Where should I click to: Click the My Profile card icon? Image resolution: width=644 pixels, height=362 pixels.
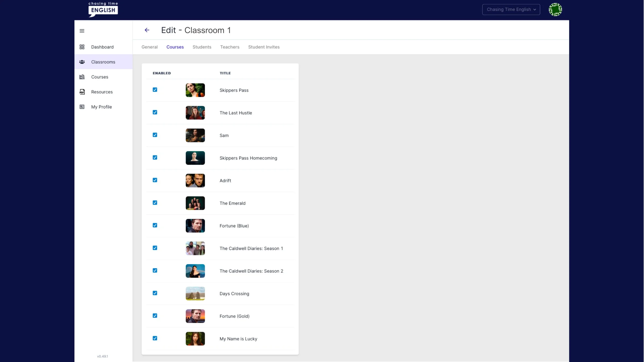click(82, 107)
